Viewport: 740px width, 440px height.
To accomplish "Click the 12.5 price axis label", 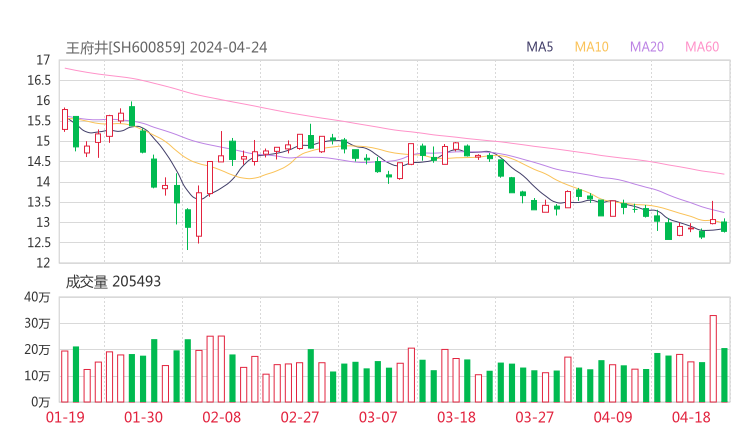I will (39, 243).
